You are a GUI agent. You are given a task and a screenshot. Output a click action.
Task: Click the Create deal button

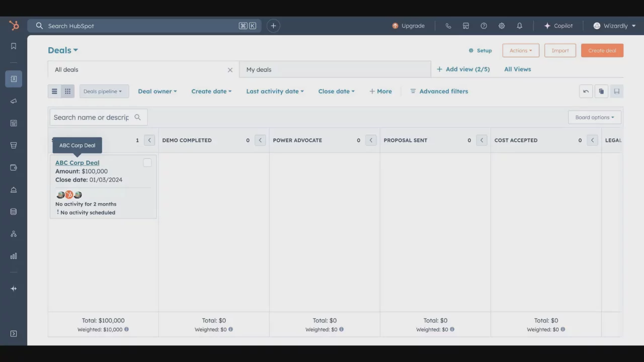click(x=602, y=50)
